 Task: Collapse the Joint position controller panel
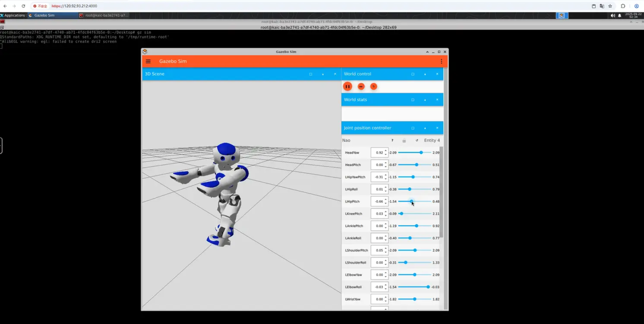[425, 128]
